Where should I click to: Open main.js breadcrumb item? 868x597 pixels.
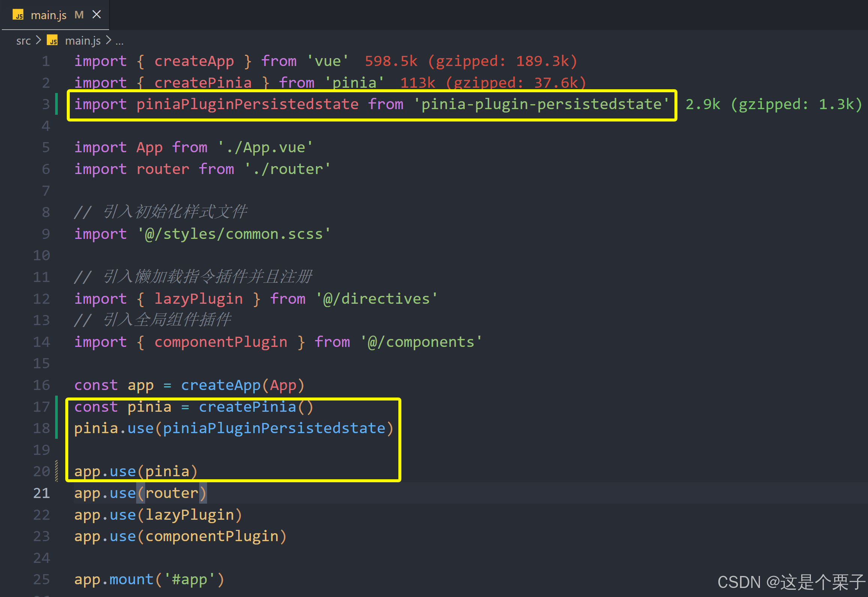click(x=83, y=40)
